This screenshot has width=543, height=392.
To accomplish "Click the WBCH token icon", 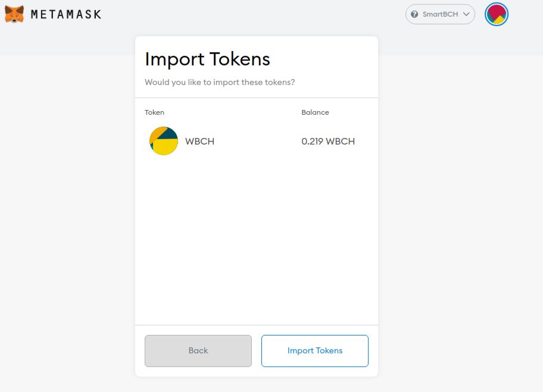I will point(164,141).
